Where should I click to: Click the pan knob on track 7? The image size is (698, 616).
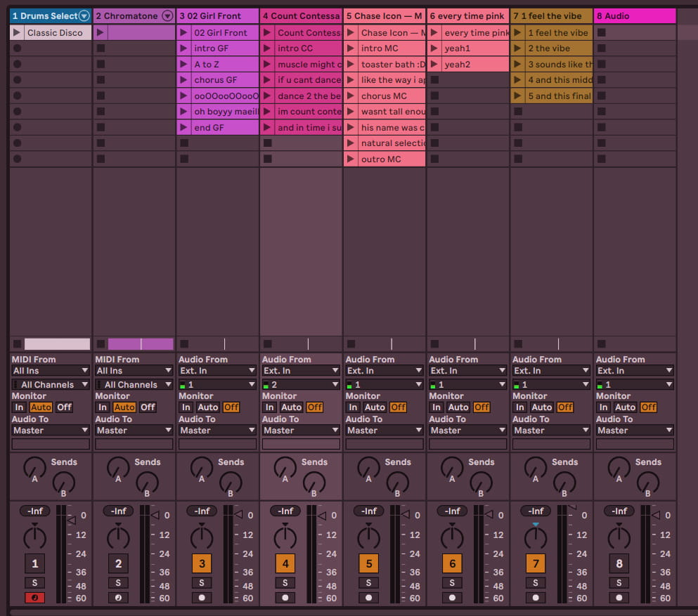536,537
